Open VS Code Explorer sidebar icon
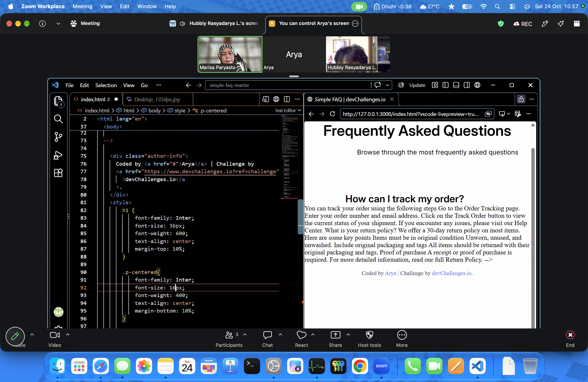588x382 pixels. 58,101
